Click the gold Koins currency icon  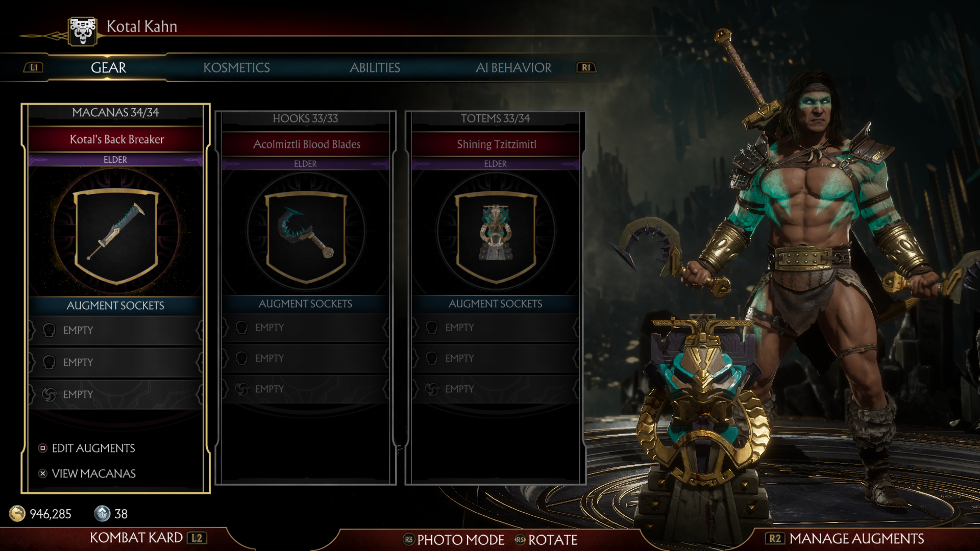tap(17, 513)
